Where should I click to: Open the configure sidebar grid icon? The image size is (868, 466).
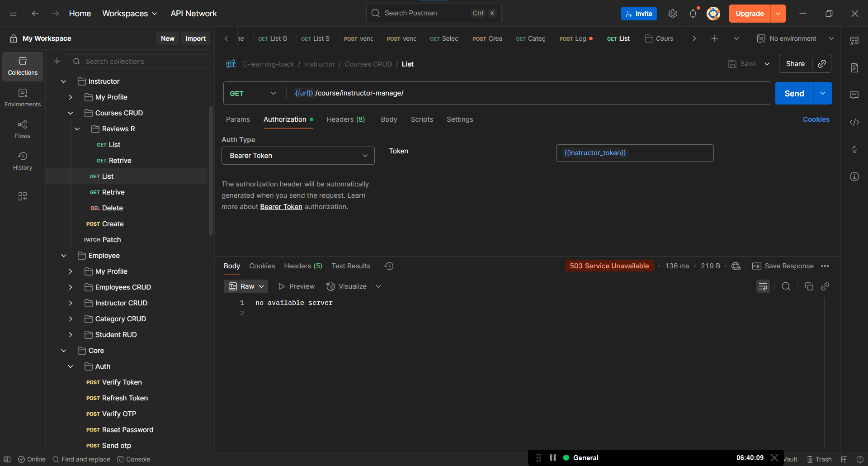point(23,196)
